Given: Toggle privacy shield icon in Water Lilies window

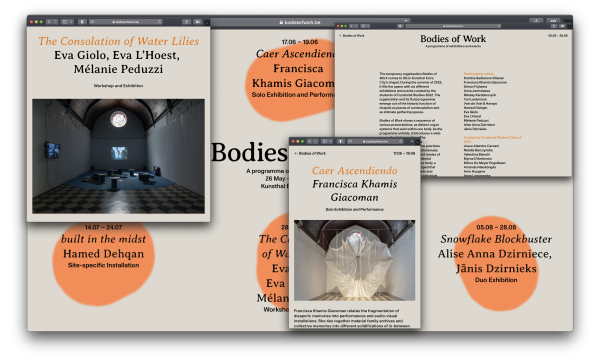Looking at the screenshot, I should click(x=82, y=22).
